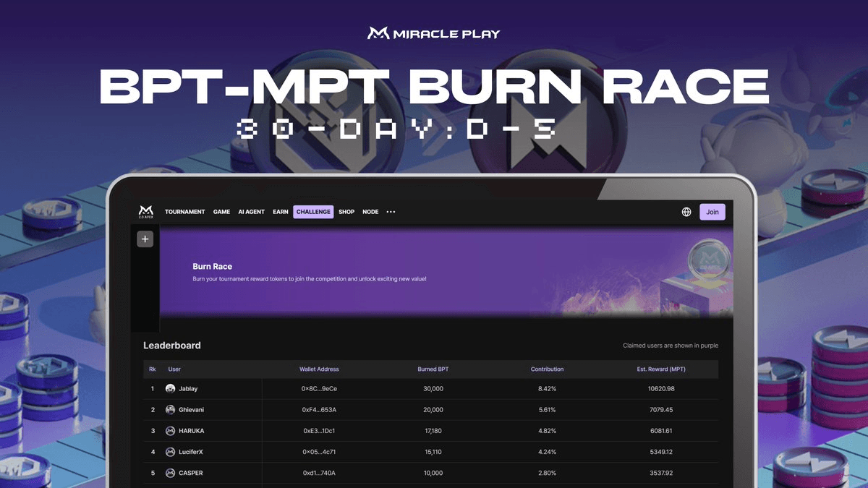Open the AI AGENT menu
The width and height of the screenshot is (868, 488).
coord(252,212)
